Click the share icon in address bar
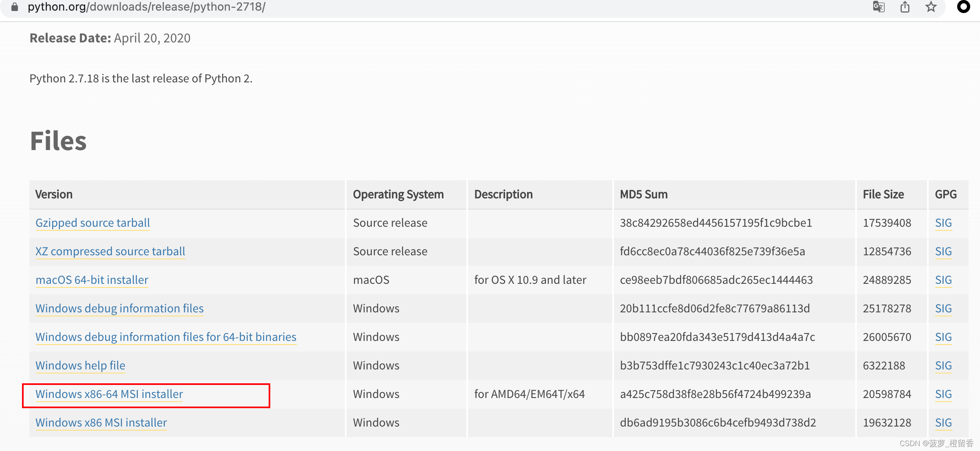 905,7
